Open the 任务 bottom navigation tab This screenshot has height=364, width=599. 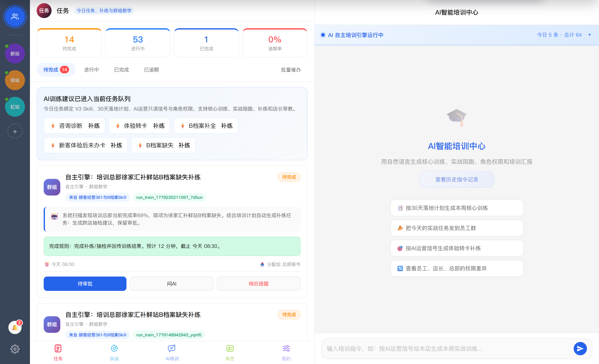tap(58, 353)
